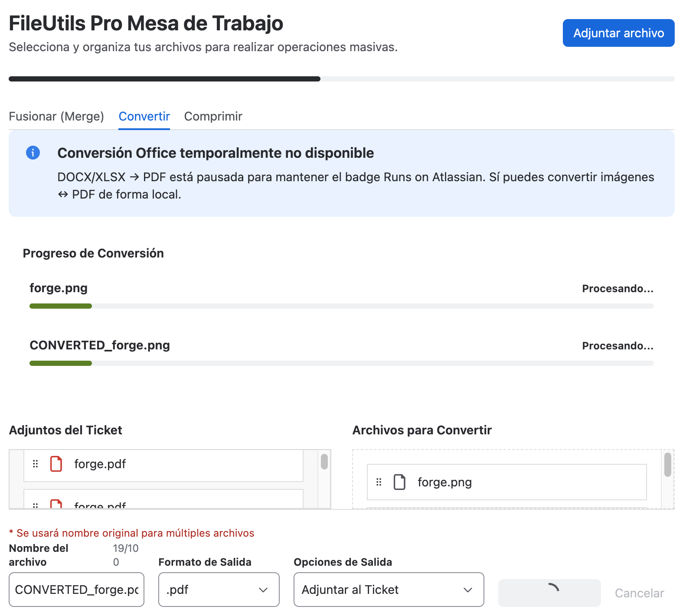Click the red PDF file icon for forge.pdf
This screenshot has height=616, width=686.
[56, 464]
